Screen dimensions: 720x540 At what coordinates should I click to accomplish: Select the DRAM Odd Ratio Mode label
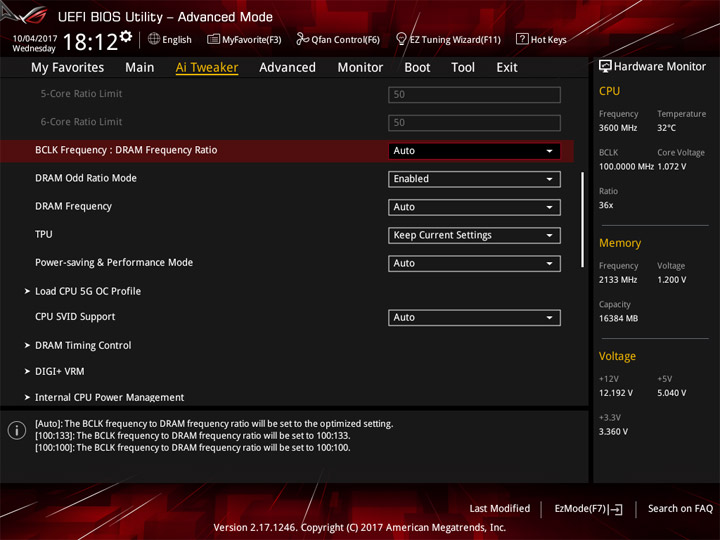tap(86, 178)
